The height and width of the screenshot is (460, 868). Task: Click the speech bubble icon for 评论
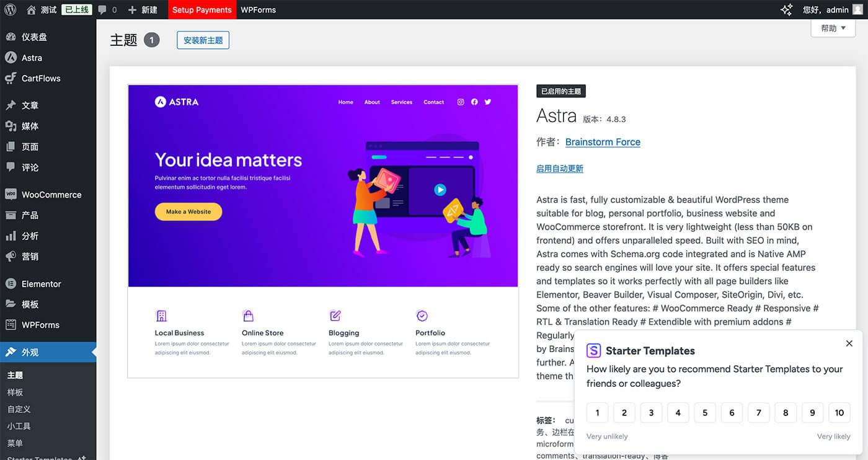coord(11,167)
